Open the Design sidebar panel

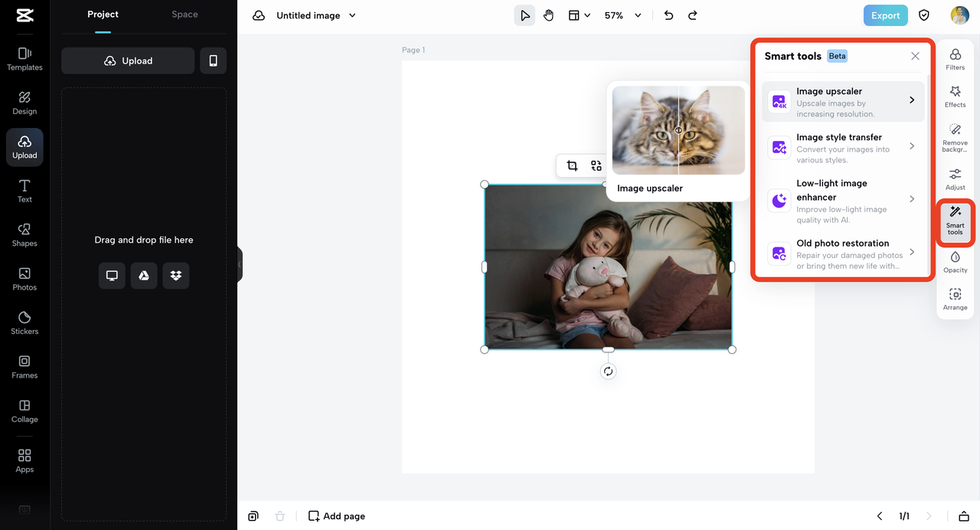(24, 103)
